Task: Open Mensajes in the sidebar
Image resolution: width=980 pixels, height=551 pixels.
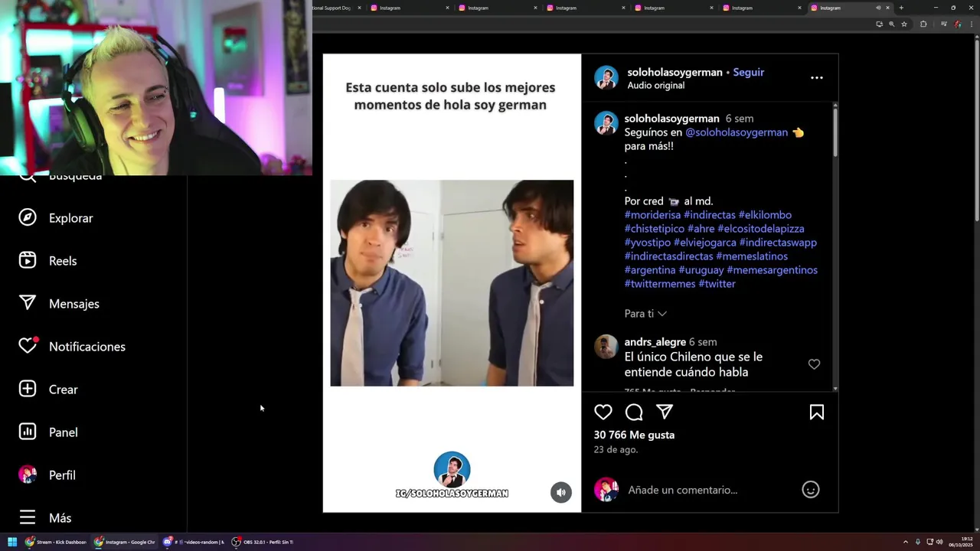Action: coord(73,304)
